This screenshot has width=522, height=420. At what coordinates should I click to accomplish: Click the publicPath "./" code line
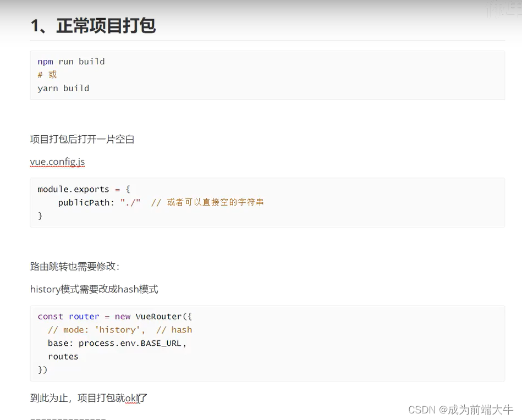89,202
